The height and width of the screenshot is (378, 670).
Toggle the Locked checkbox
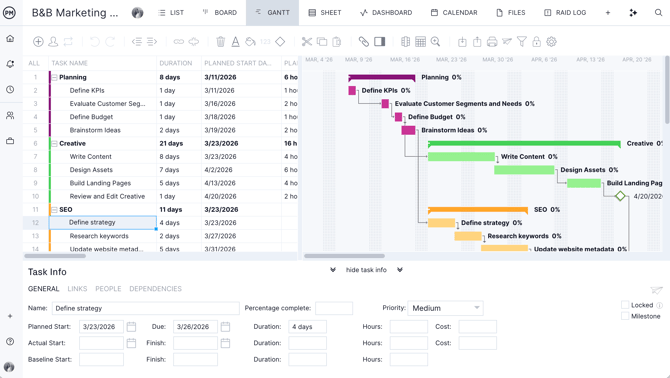[x=625, y=305]
